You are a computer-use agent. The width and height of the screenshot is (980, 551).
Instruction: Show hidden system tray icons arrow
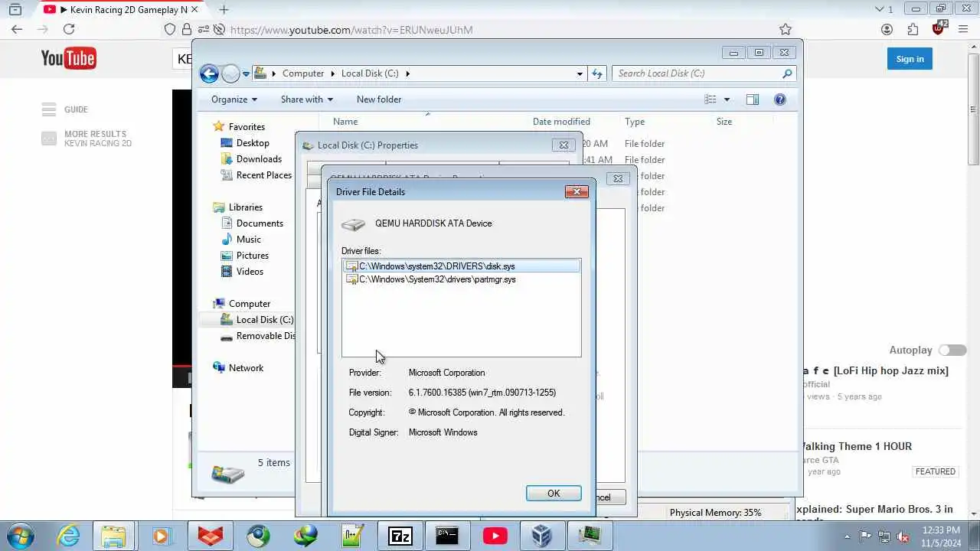click(847, 536)
